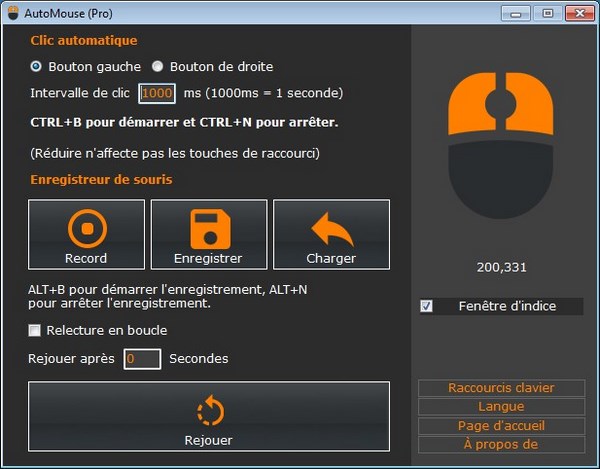Click the CTRL+B pour démarrer hint

pyautogui.click(x=184, y=122)
